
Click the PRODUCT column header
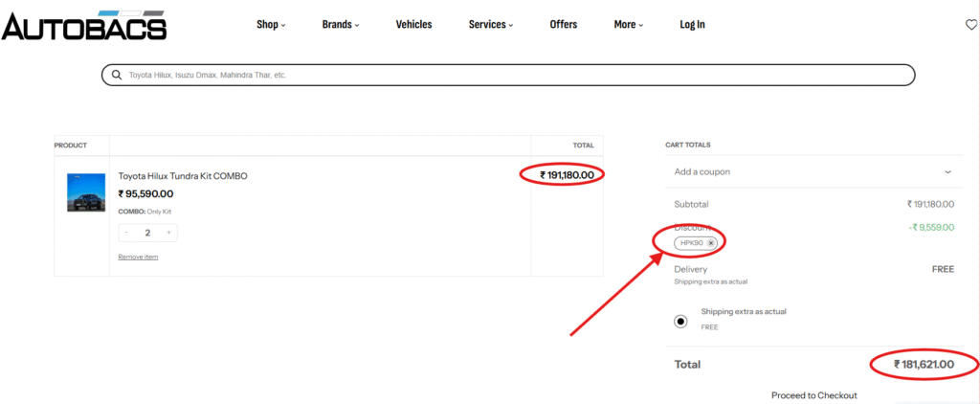point(71,146)
